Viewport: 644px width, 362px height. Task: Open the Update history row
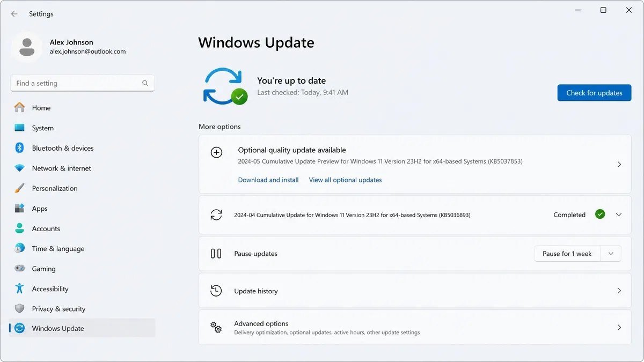point(415,291)
